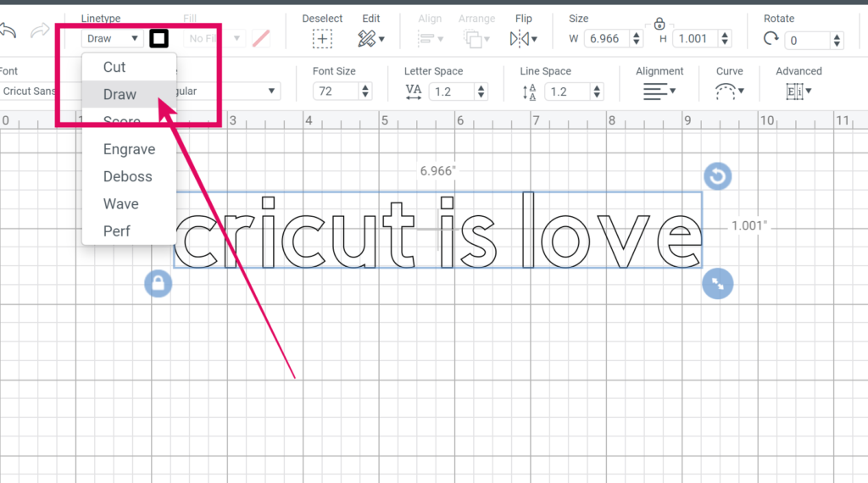Open the text Alignment dropdown
Screen dimensions: 868x483
(659, 92)
